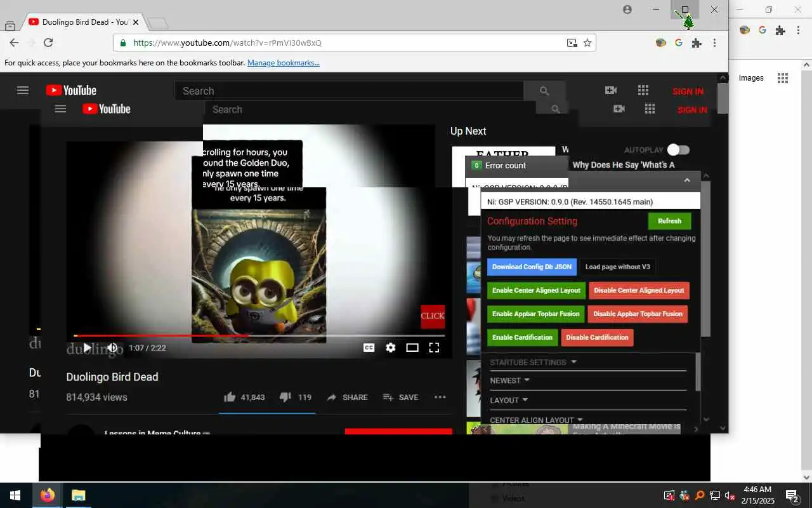Image resolution: width=812 pixels, height=508 pixels.
Task: Go back using the browser back arrow
Action: (14, 43)
